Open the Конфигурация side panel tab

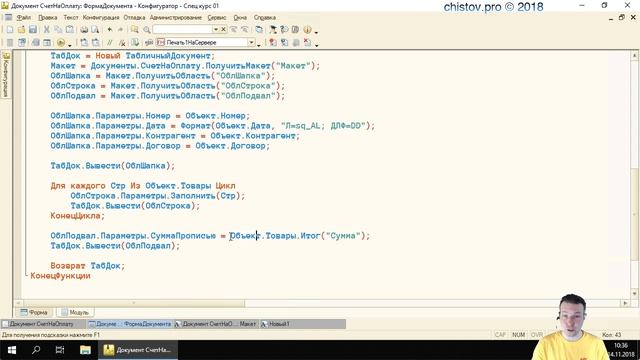click(x=6, y=75)
